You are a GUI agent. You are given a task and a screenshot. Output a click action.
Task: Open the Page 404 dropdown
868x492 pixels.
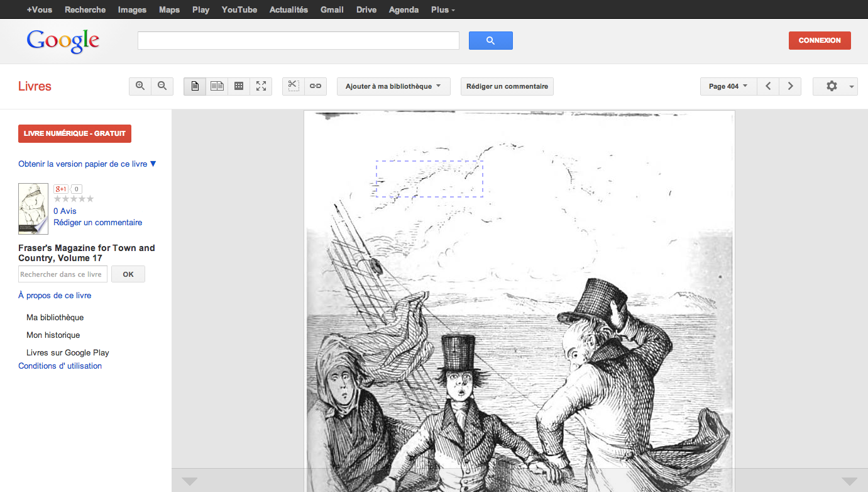(728, 86)
